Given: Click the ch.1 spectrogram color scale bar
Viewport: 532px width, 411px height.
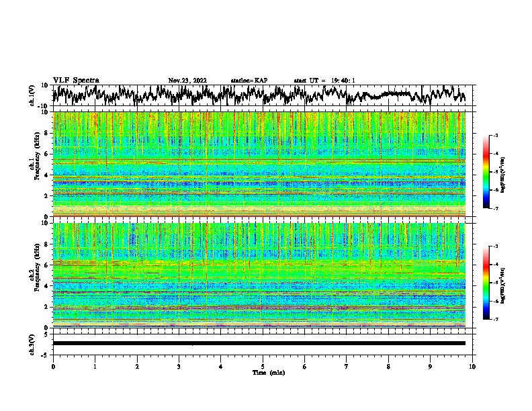Looking at the screenshot, I should coord(486,172).
